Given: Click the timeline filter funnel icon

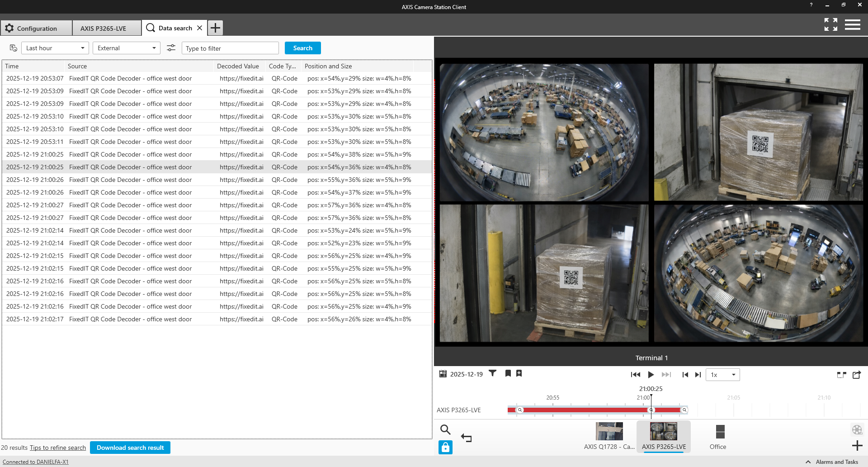Looking at the screenshot, I should 493,373.
